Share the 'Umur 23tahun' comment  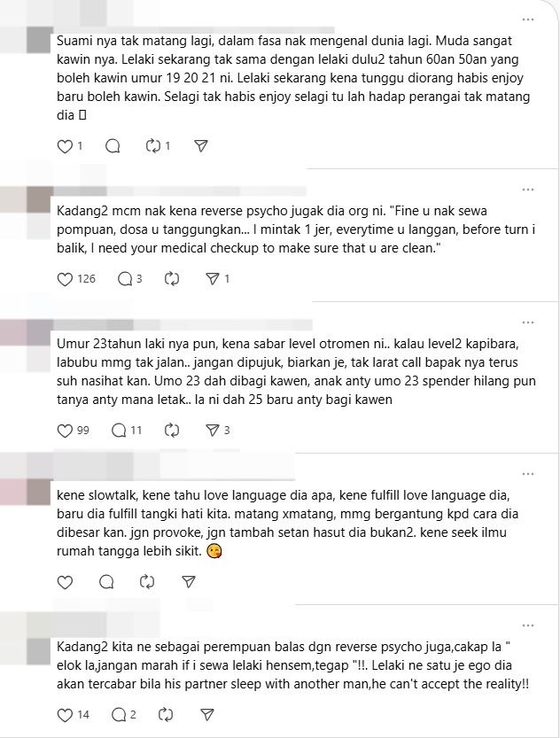tap(213, 431)
